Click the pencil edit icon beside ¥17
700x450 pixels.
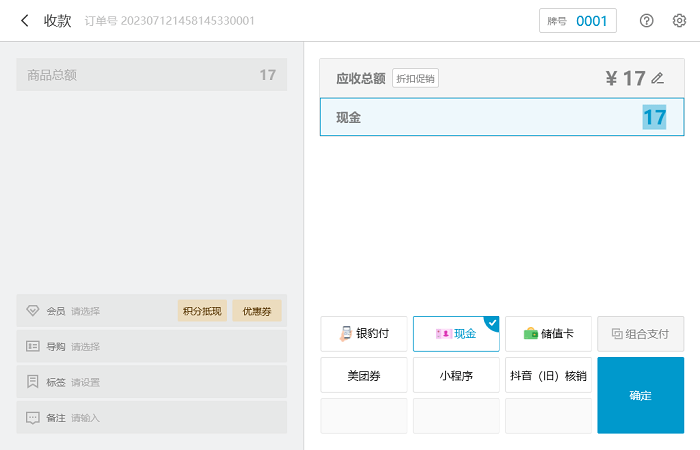pos(657,78)
